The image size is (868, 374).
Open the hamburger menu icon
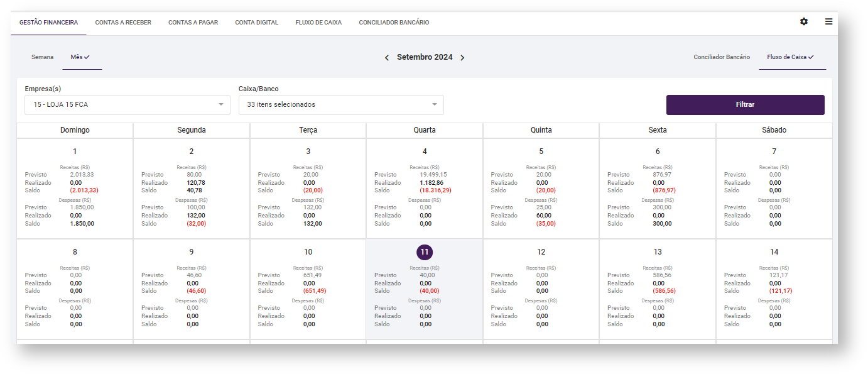(x=828, y=22)
